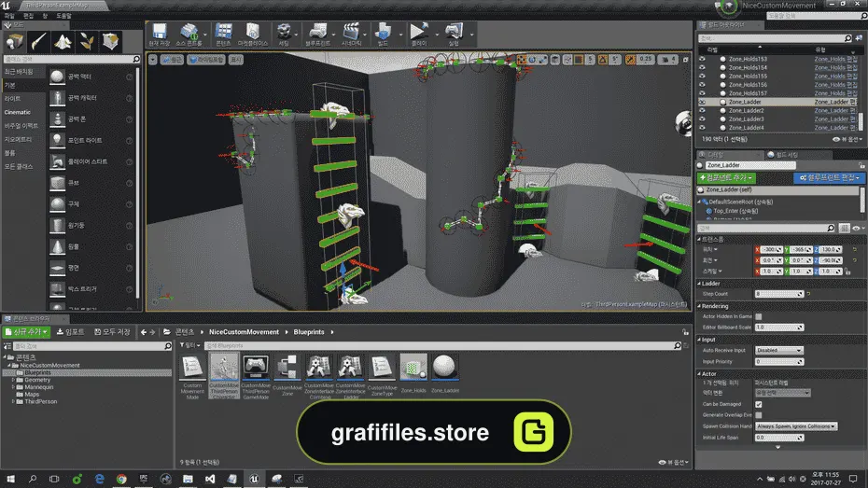The image size is (868, 488).
Task: Hide Zone_Ladder2 using its eye icon
Action: click(x=703, y=111)
